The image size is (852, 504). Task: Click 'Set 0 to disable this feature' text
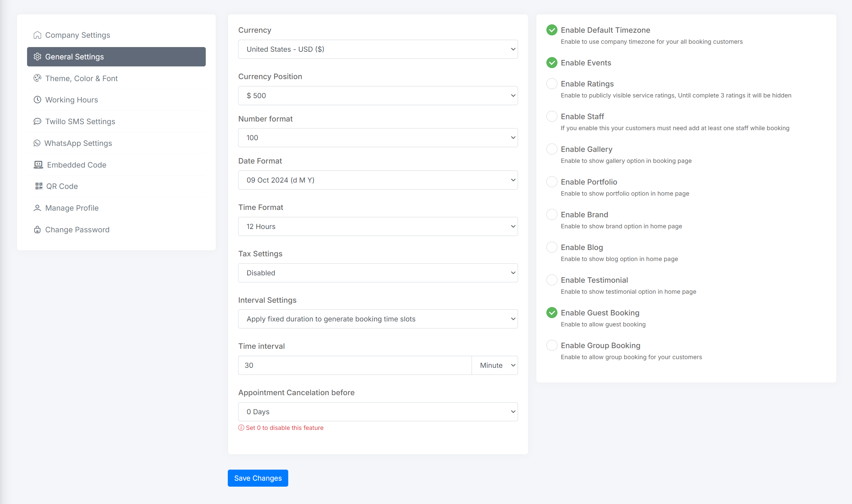285,428
